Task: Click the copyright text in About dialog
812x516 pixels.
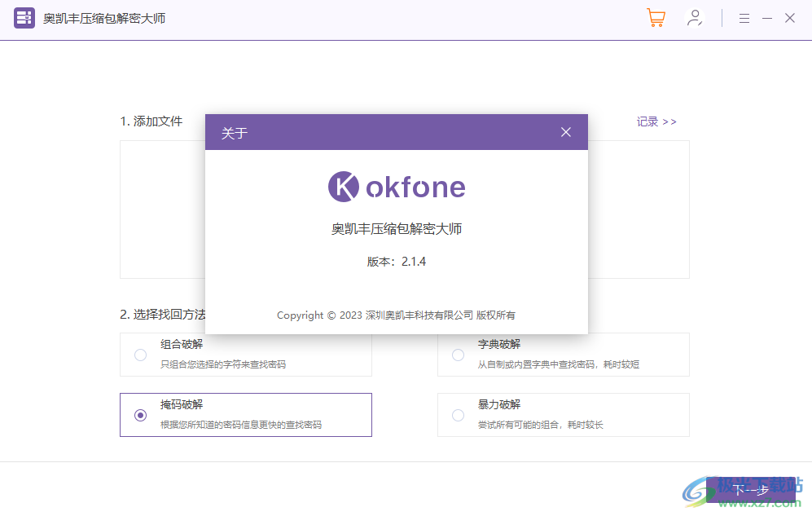Action: tap(396, 315)
